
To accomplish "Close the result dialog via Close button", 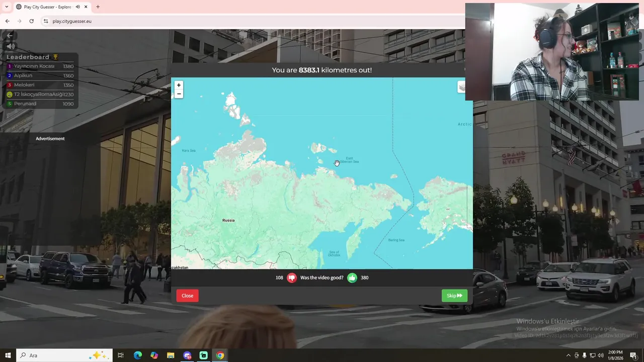I will point(188,296).
